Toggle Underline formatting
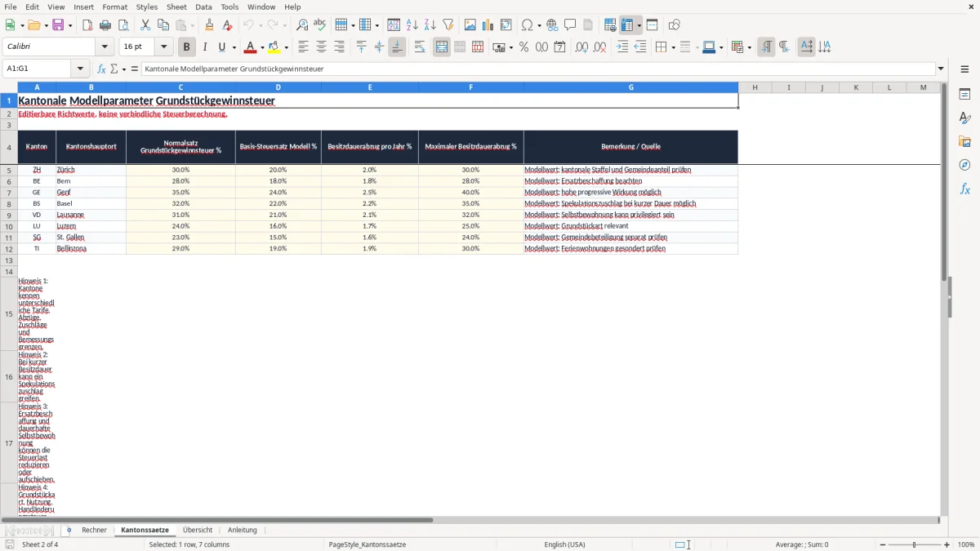 221,47
